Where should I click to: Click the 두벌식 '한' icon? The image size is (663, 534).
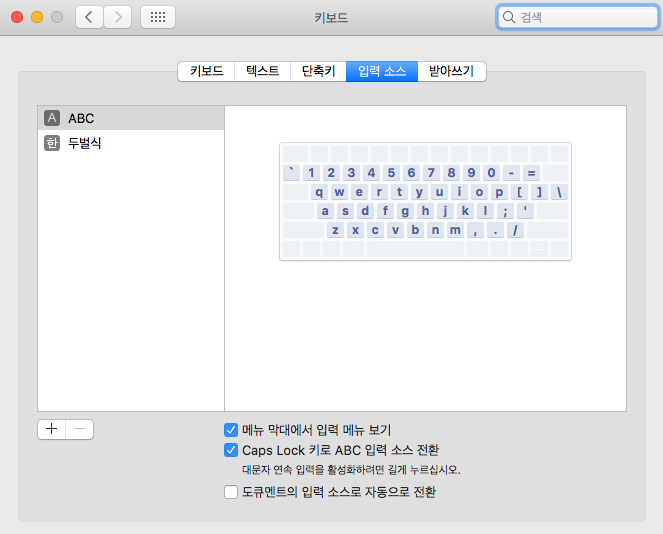click(x=52, y=143)
